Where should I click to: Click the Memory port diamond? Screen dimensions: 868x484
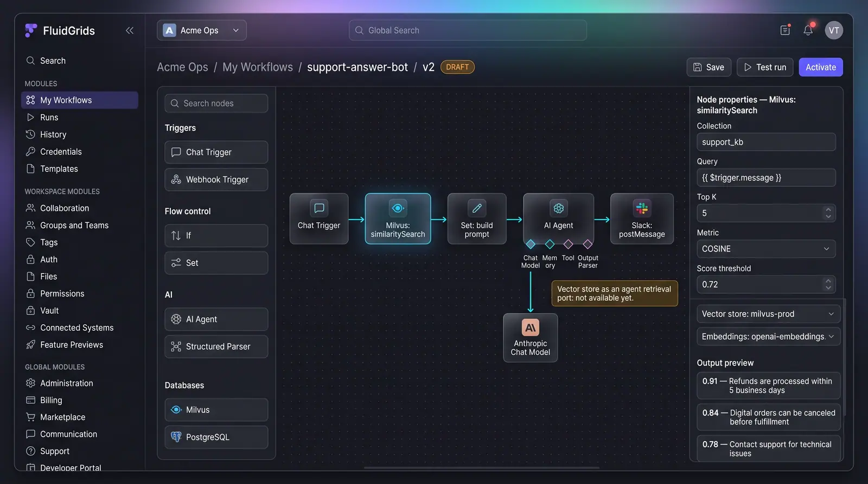click(550, 244)
